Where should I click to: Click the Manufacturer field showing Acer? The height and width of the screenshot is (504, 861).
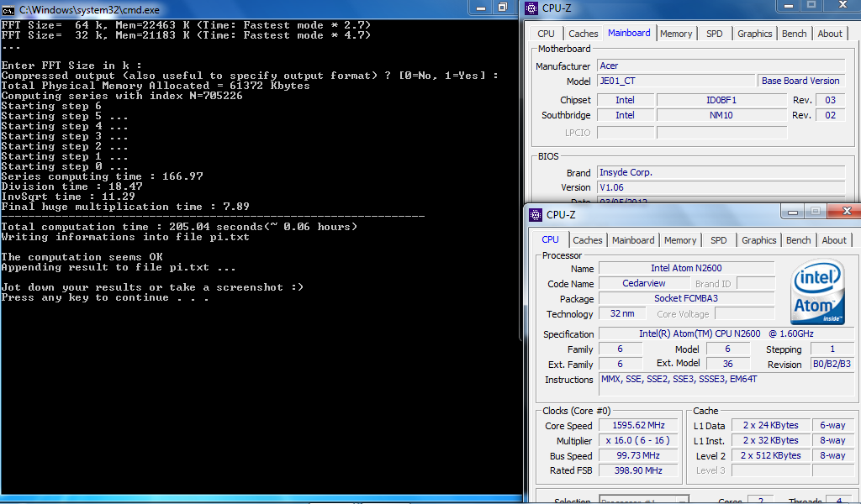(x=721, y=66)
